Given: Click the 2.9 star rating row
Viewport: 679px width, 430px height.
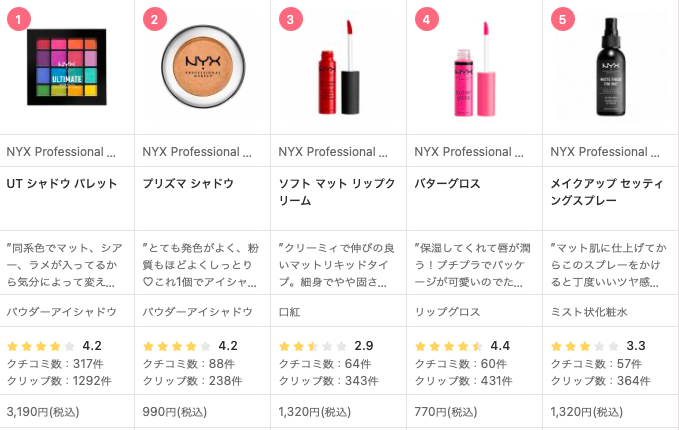Looking at the screenshot, I should 326,346.
